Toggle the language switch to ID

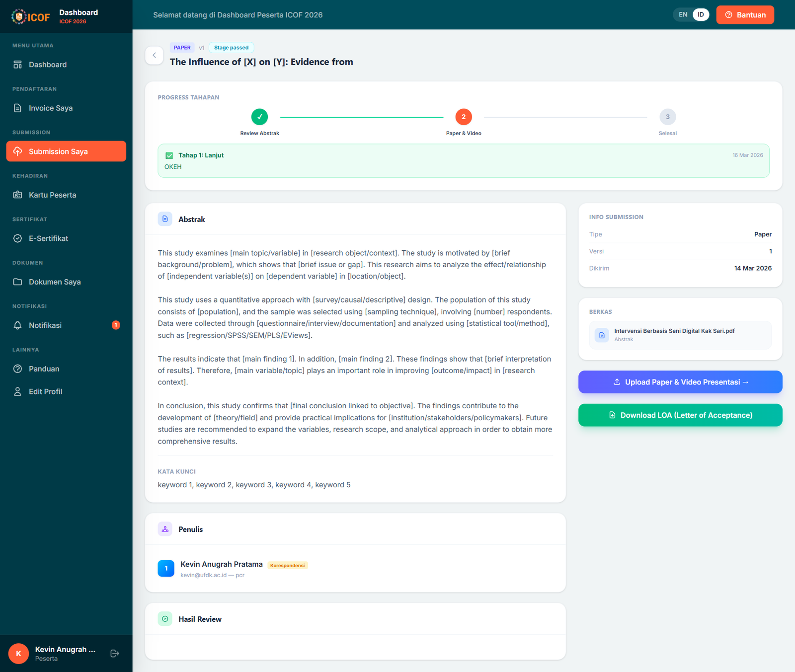701,14
